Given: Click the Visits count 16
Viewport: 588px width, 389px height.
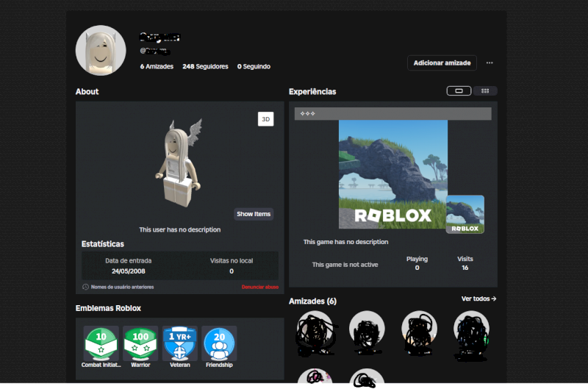Looking at the screenshot, I should [465, 268].
